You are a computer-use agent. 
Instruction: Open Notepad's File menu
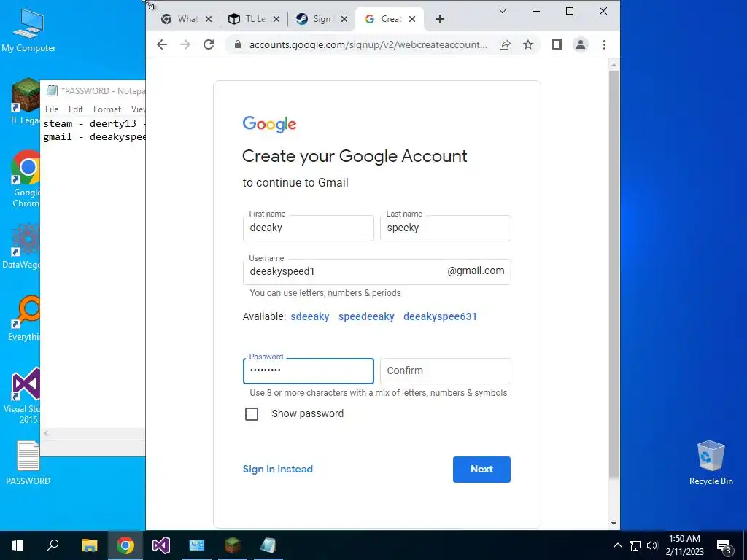pyautogui.click(x=52, y=109)
